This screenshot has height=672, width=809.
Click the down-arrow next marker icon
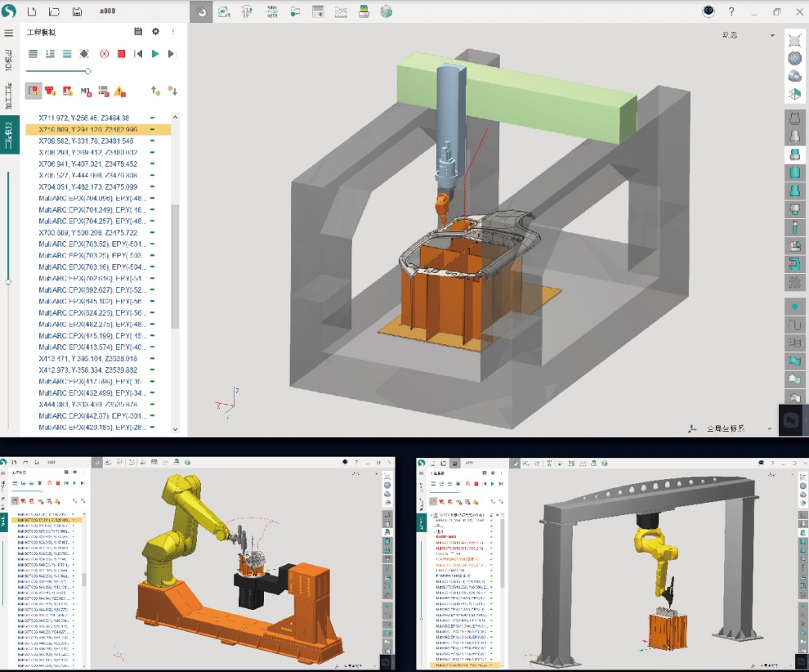pyautogui.click(x=172, y=92)
